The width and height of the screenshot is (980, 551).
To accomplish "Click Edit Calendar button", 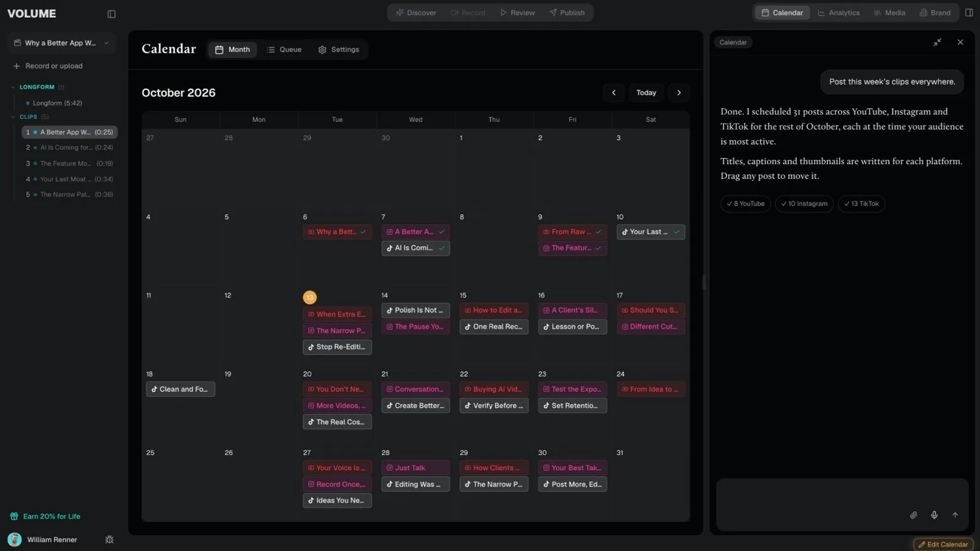I will point(943,544).
